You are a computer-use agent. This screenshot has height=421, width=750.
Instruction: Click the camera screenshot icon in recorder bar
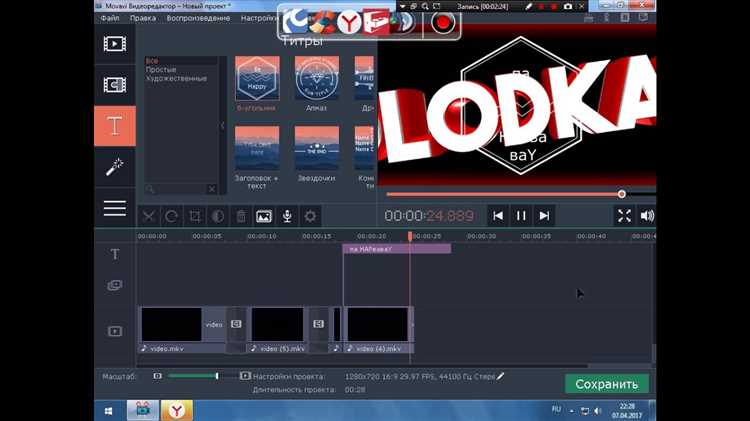click(568, 7)
